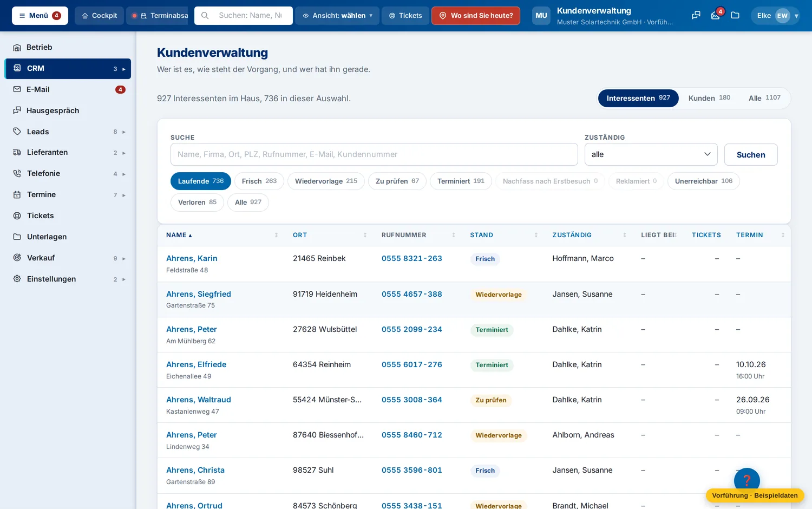Open Unterlagen via its folder icon
Viewport: 812px width, 509px height.
17,237
